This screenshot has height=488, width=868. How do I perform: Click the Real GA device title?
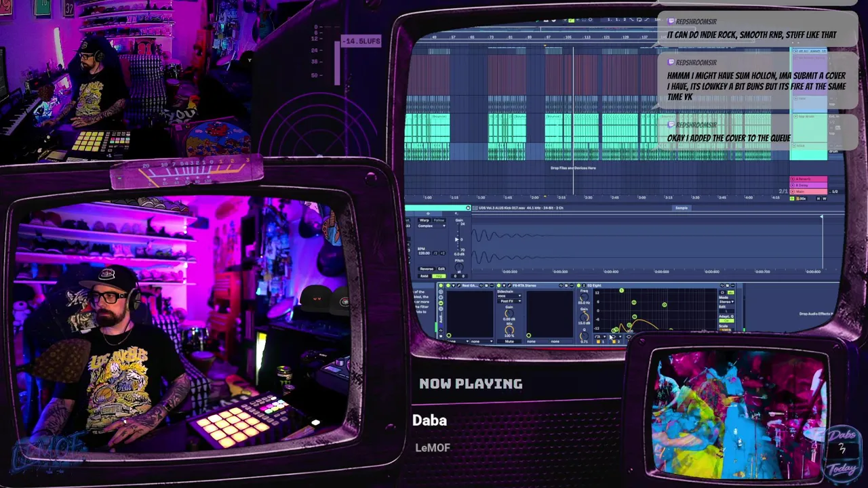pyautogui.click(x=470, y=285)
